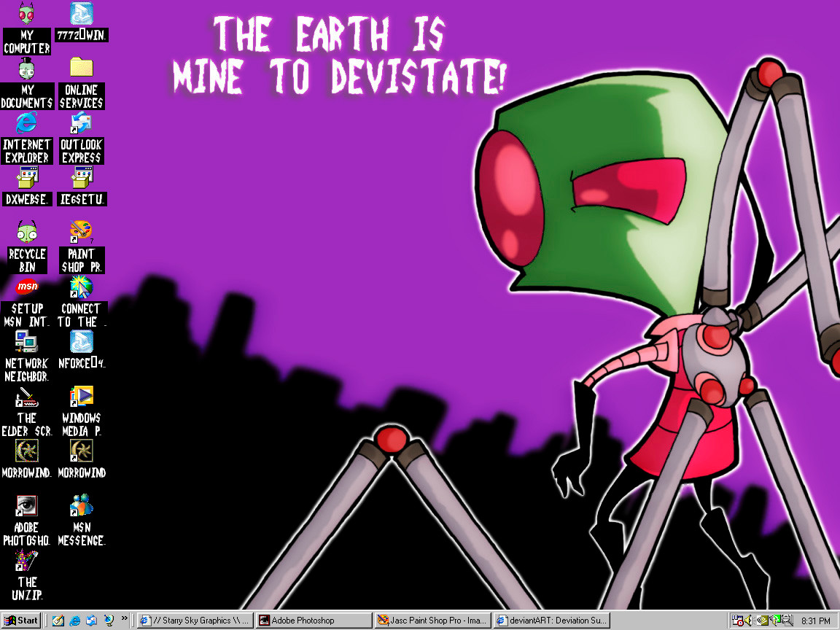
Task: Open the My Documents desktop icon
Action: tap(27, 83)
